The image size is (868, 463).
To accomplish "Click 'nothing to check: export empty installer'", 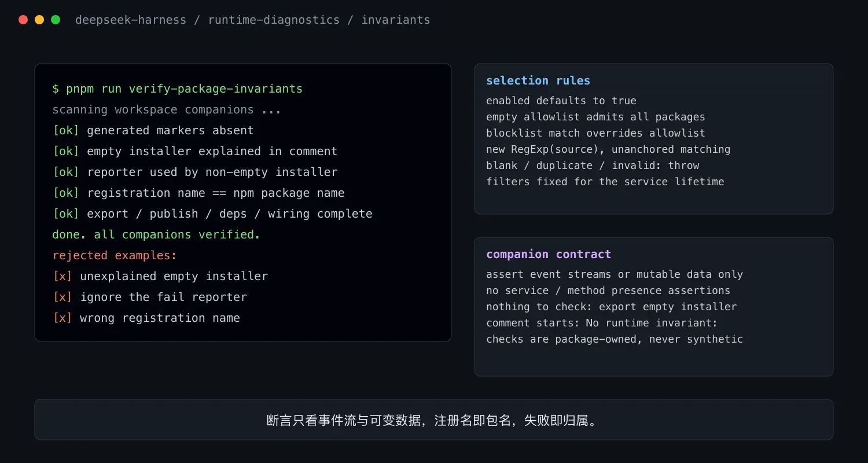I will coord(611,307).
